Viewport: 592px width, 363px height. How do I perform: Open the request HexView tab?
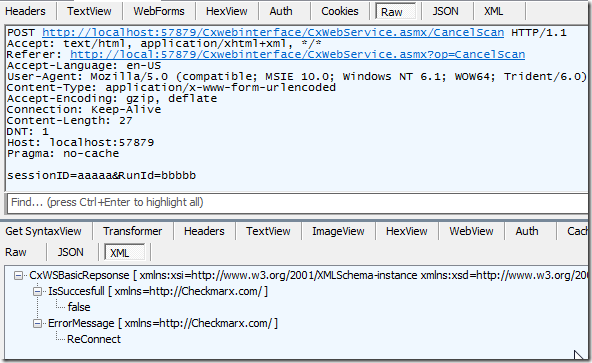tap(227, 11)
